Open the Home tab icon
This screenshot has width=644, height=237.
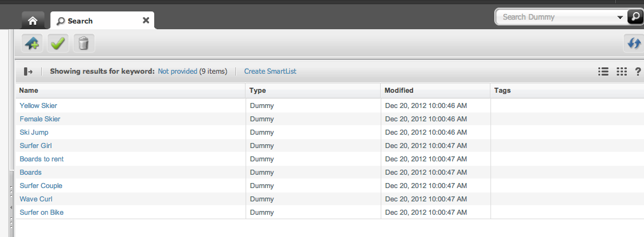[x=33, y=20]
